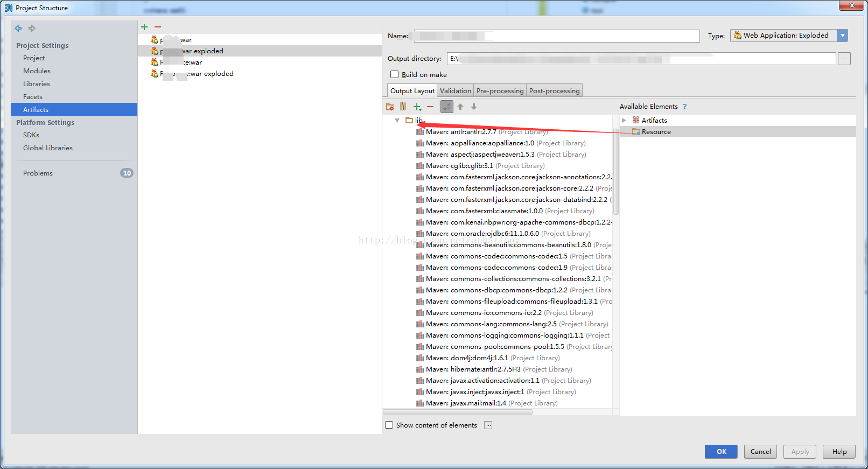Switch to the Post-processing tab
This screenshot has width=868, height=469.
click(x=555, y=90)
